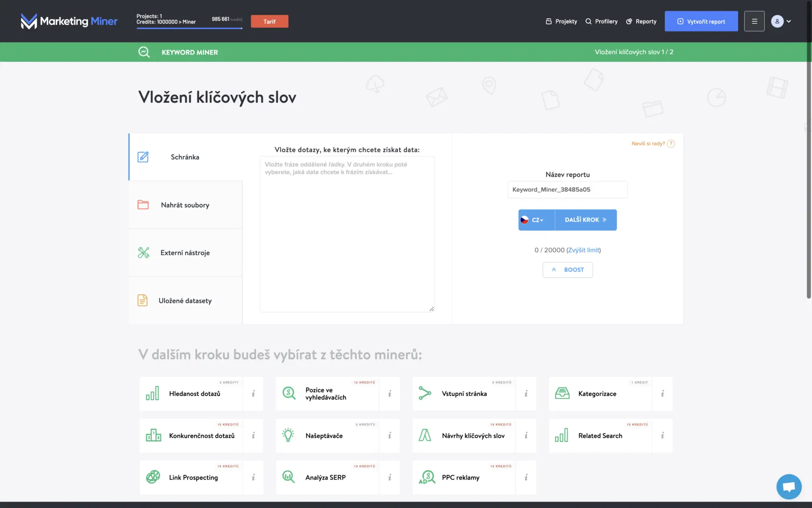Show info for Kategorizace miner
The image size is (812, 508).
coord(662,394)
